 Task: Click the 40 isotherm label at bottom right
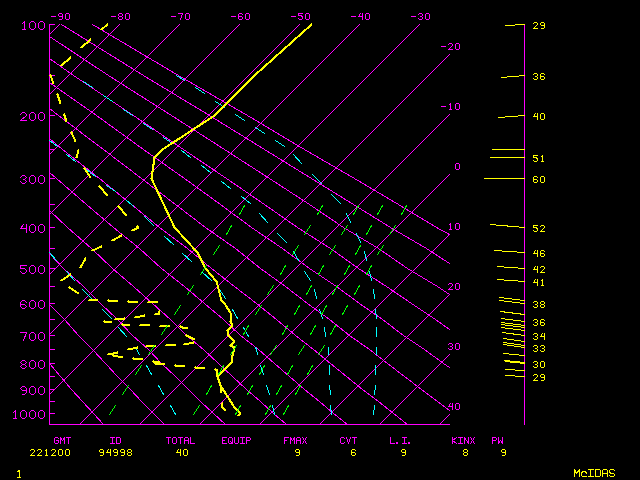456,407
